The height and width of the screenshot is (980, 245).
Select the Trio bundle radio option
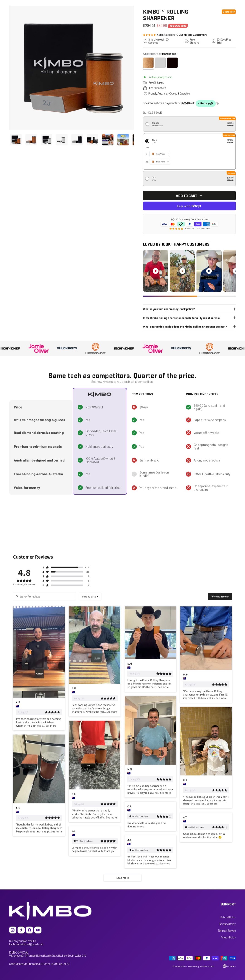tap(147, 178)
